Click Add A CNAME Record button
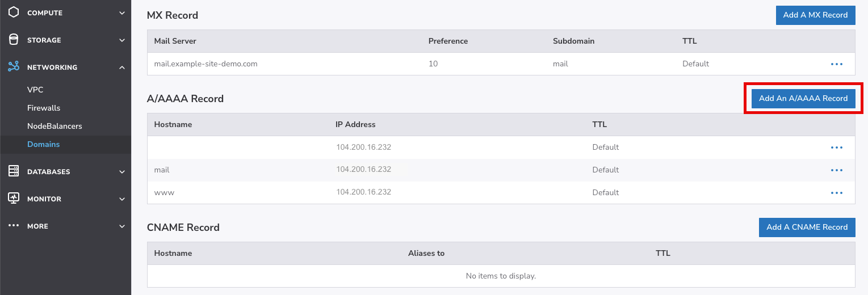 coord(807,227)
